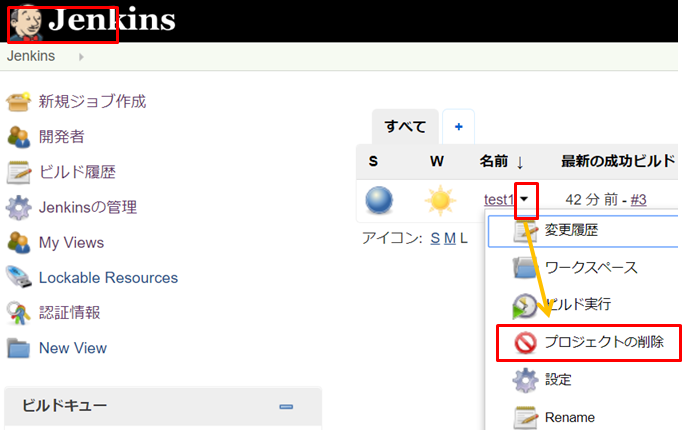The height and width of the screenshot is (430, 682).
Task: Click the 開発者 people icon
Action: pyautogui.click(x=18, y=137)
